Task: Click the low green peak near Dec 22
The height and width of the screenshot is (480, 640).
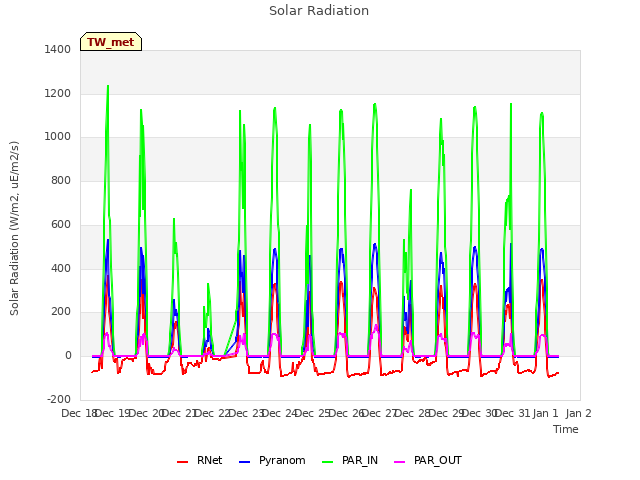Action: (208, 284)
